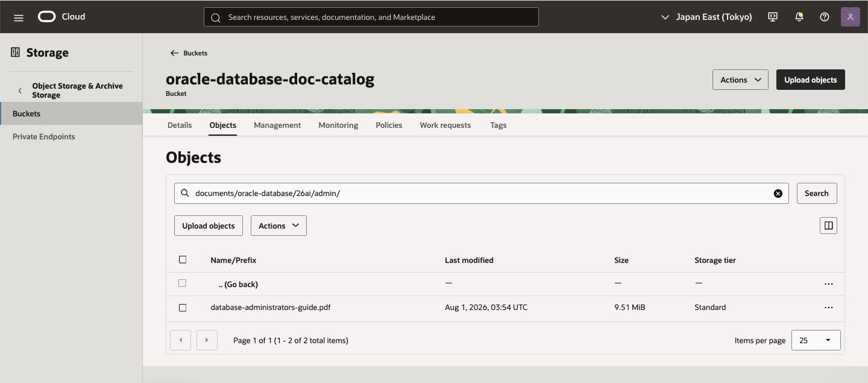The image size is (868, 383).
Task: Click the Name/Prefix column header
Action: point(233,260)
